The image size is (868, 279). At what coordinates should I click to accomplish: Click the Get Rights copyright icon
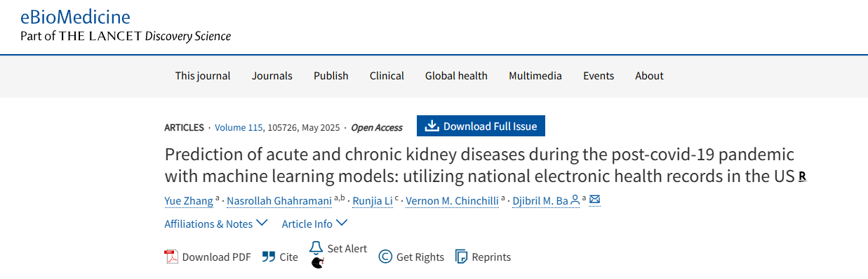[x=385, y=257]
